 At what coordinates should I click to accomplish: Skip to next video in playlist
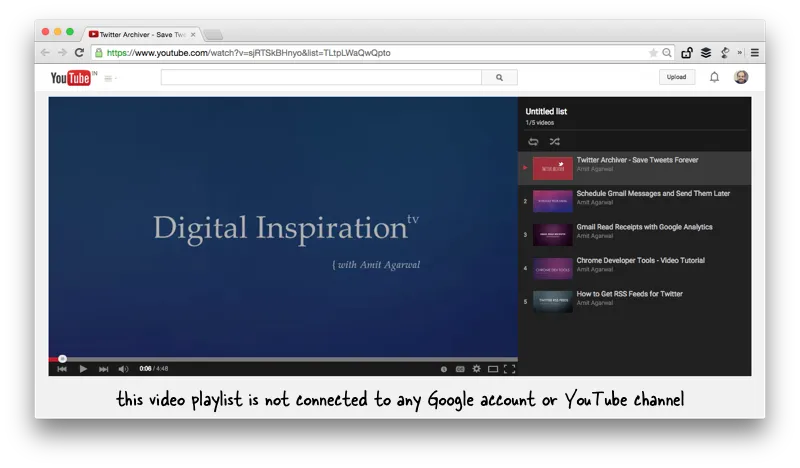tap(103, 369)
